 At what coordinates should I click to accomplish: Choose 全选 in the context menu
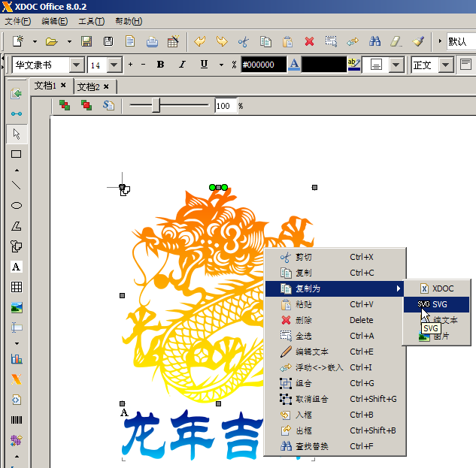point(335,336)
